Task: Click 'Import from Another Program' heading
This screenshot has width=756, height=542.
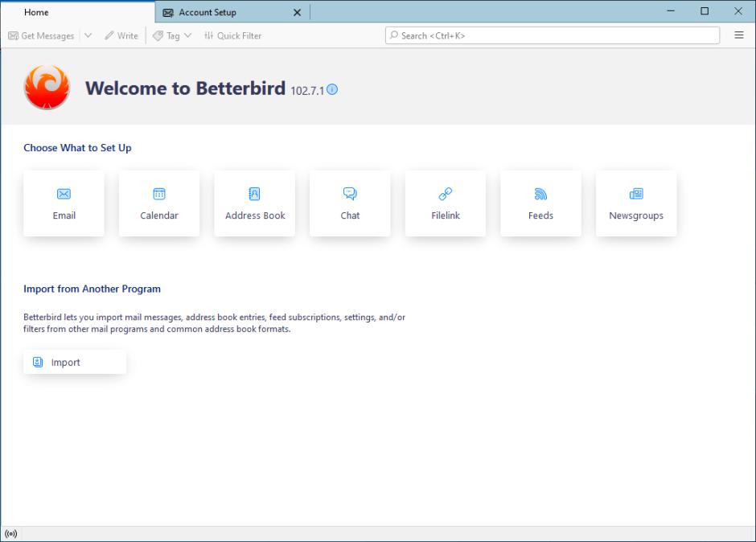Action: [92, 289]
